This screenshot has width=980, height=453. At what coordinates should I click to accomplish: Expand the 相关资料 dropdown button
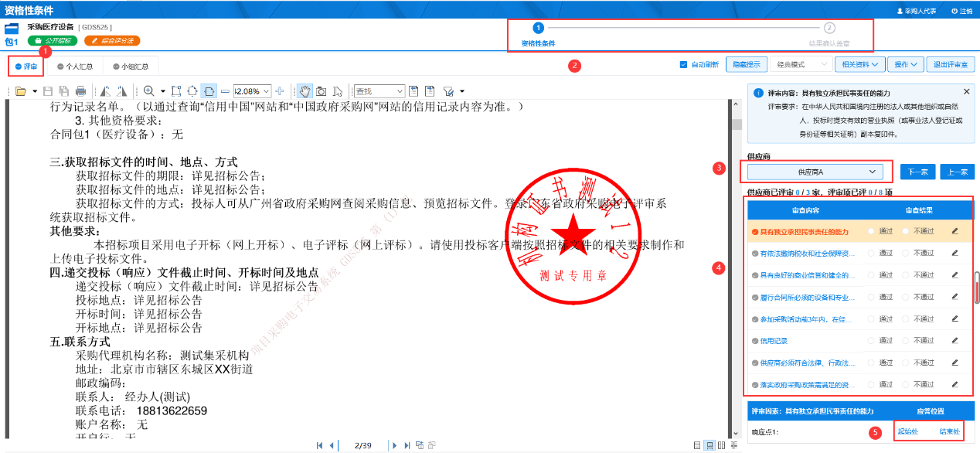pos(859,64)
